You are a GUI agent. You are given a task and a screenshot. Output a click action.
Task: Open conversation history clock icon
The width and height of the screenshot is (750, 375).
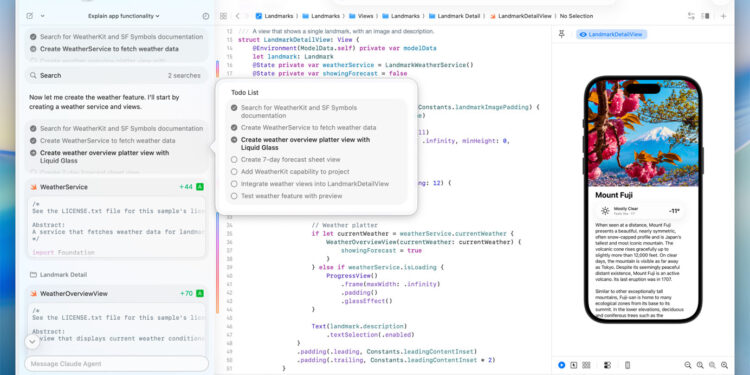pyautogui.click(x=206, y=16)
